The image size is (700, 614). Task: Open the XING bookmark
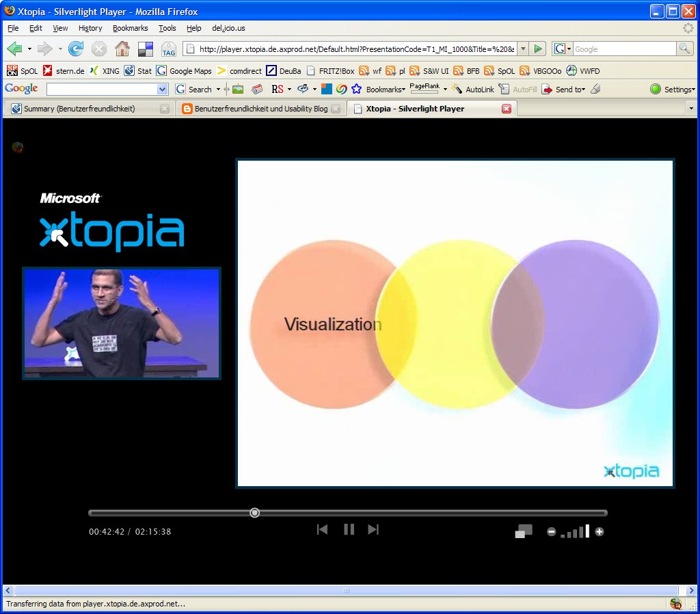pos(105,70)
